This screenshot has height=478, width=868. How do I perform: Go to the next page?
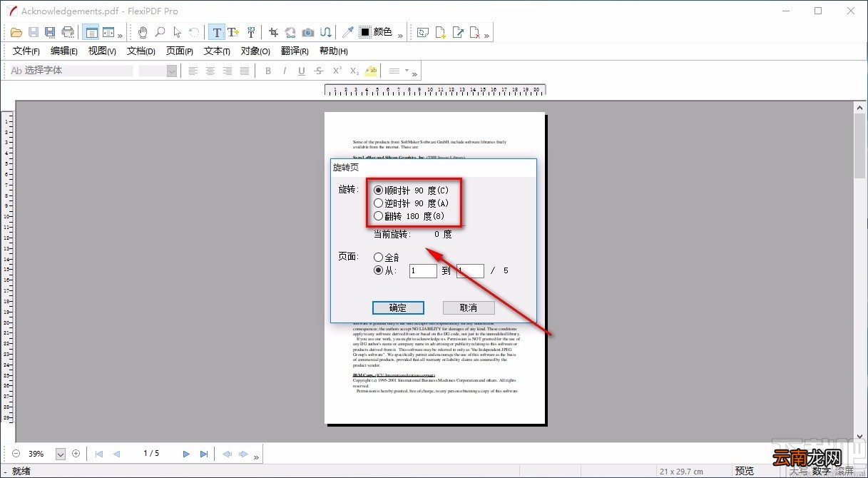click(x=186, y=454)
